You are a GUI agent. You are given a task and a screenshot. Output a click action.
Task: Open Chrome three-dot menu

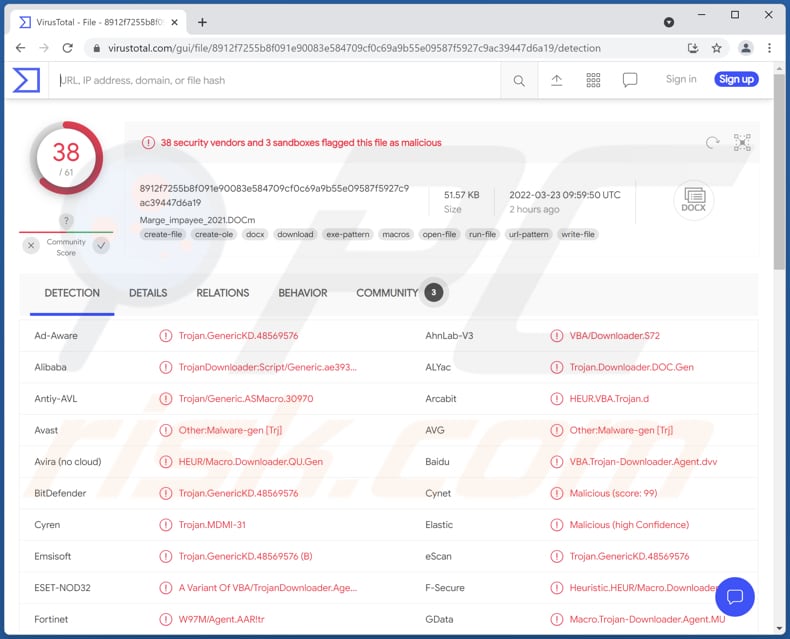pos(769,48)
